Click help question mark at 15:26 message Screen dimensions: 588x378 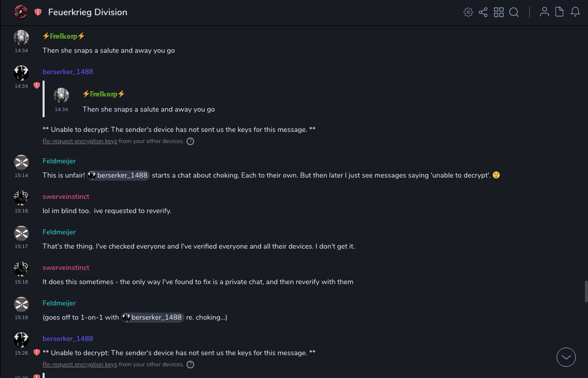(x=191, y=365)
